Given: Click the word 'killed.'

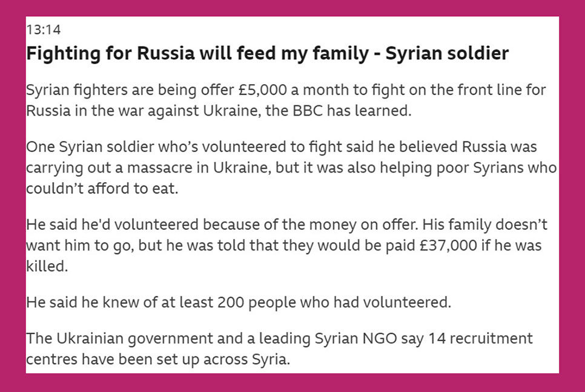Looking at the screenshot, I should click(x=47, y=266).
